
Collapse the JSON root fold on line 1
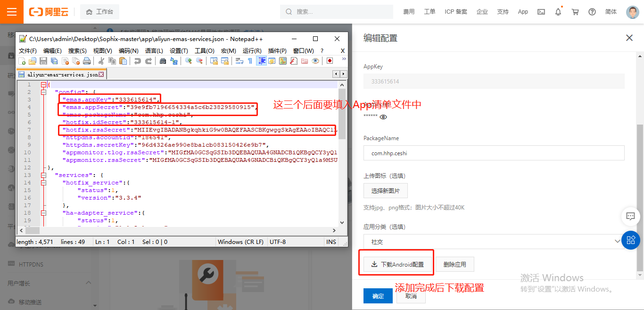43,84
